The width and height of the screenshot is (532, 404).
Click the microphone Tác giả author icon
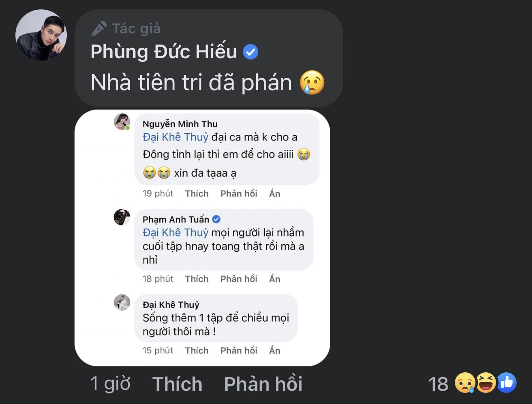point(99,29)
